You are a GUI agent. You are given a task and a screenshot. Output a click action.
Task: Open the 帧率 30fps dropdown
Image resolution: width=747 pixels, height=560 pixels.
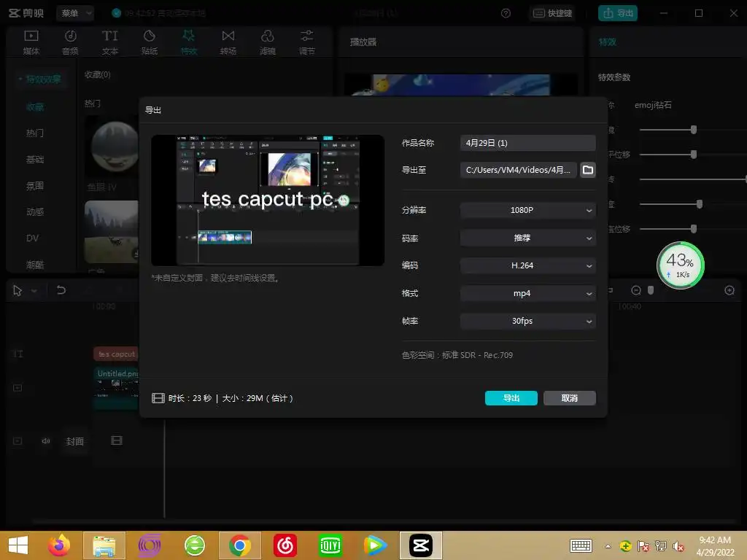tap(528, 321)
